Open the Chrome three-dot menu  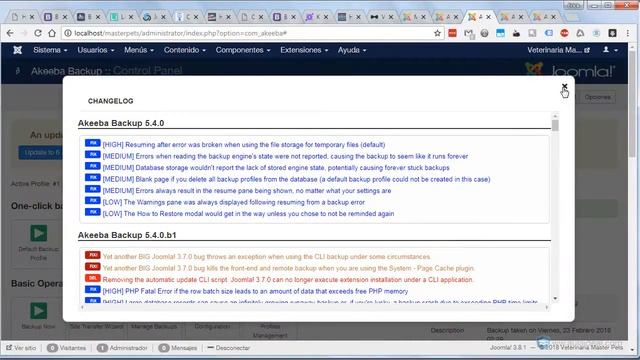coord(628,33)
